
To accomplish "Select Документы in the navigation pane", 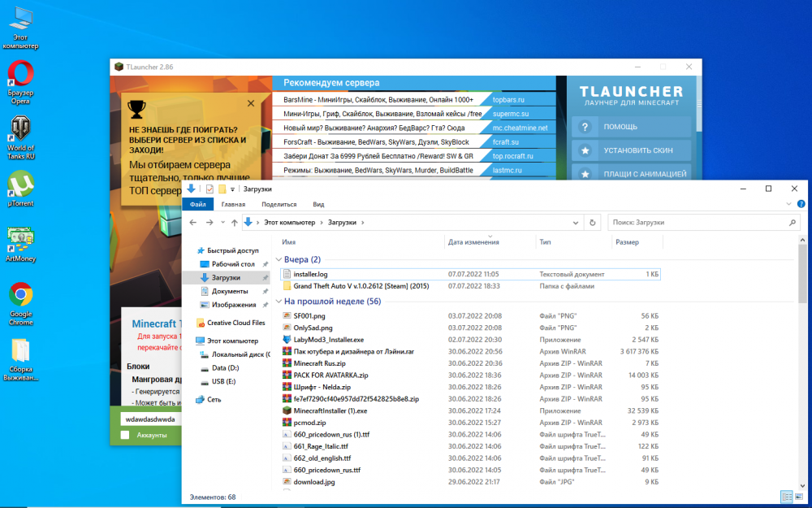I will click(230, 291).
